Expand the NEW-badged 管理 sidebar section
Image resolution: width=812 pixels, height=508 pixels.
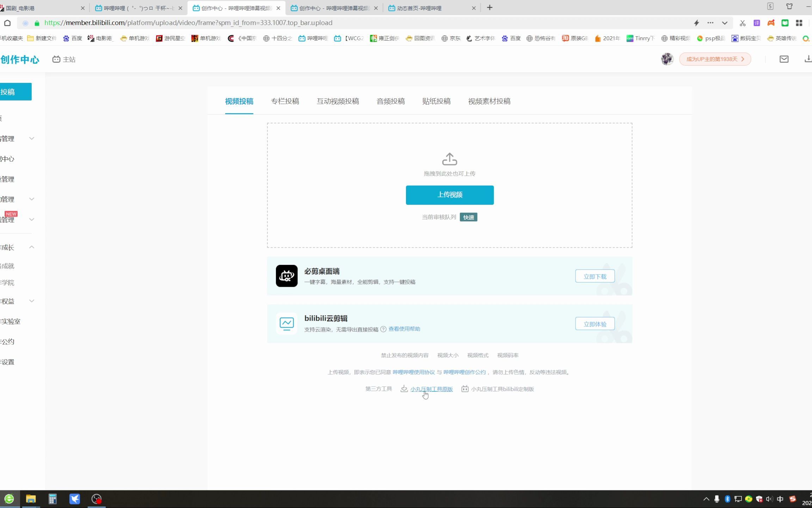(x=32, y=219)
